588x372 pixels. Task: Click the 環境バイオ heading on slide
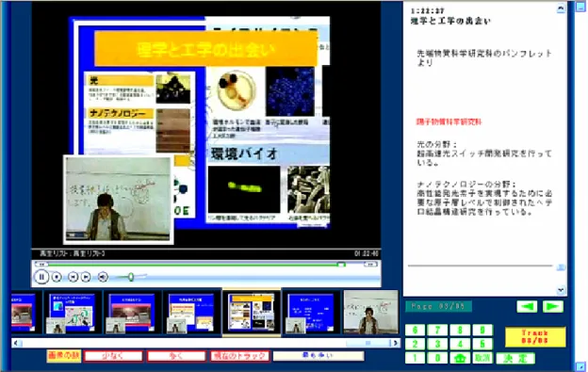click(244, 154)
